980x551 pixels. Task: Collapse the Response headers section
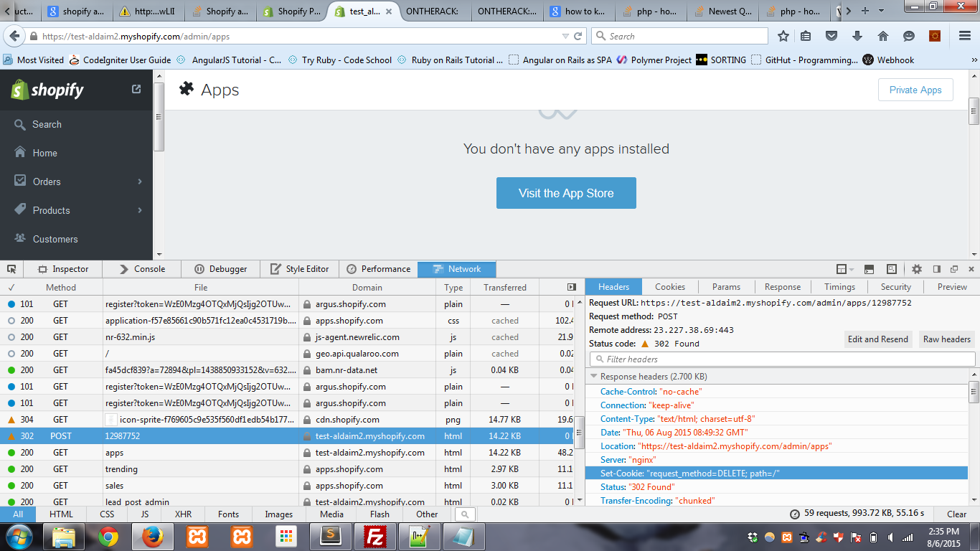(x=593, y=377)
